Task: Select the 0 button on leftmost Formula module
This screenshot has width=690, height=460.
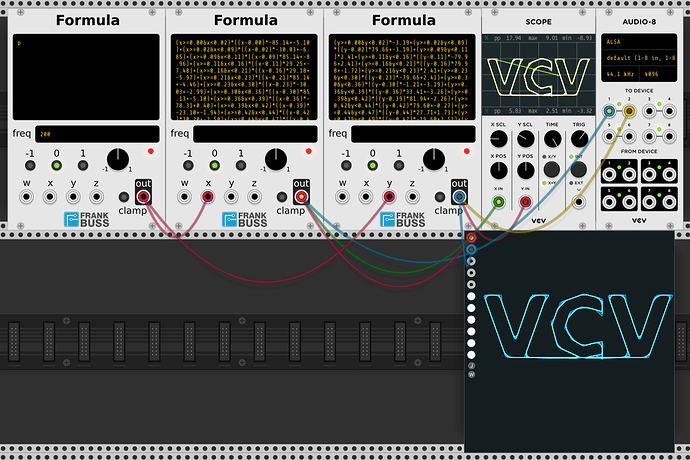Action: [56, 166]
